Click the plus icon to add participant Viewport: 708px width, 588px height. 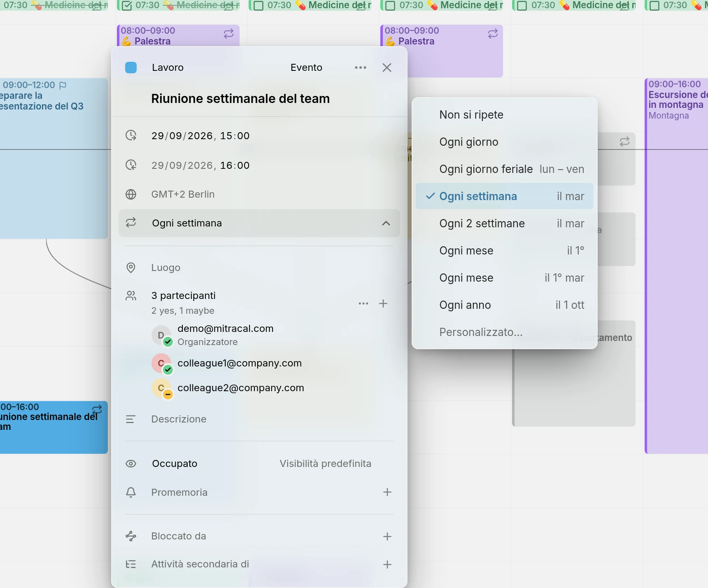point(383,303)
